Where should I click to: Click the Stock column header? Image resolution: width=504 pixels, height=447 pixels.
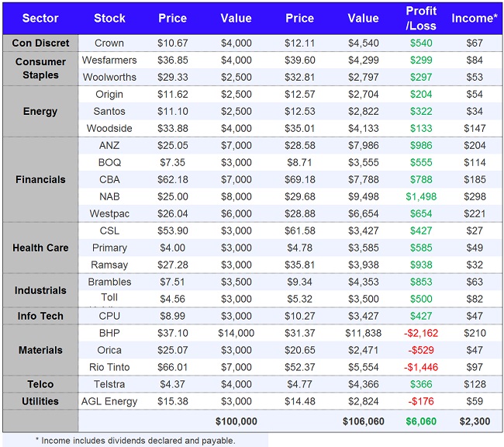coord(109,18)
